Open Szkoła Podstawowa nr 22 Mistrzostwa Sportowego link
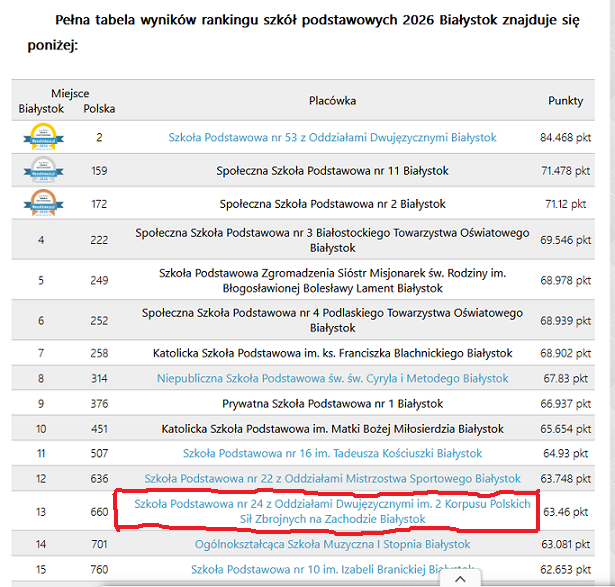 332,479
